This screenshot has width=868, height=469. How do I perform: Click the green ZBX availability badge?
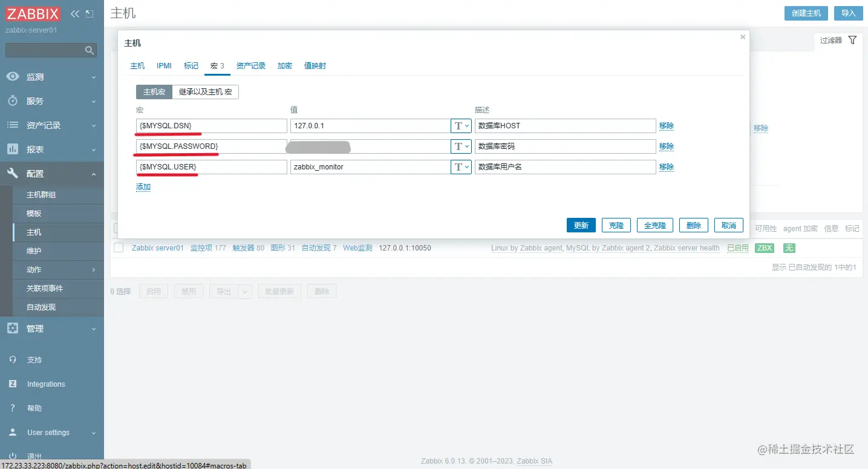(x=765, y=248)
